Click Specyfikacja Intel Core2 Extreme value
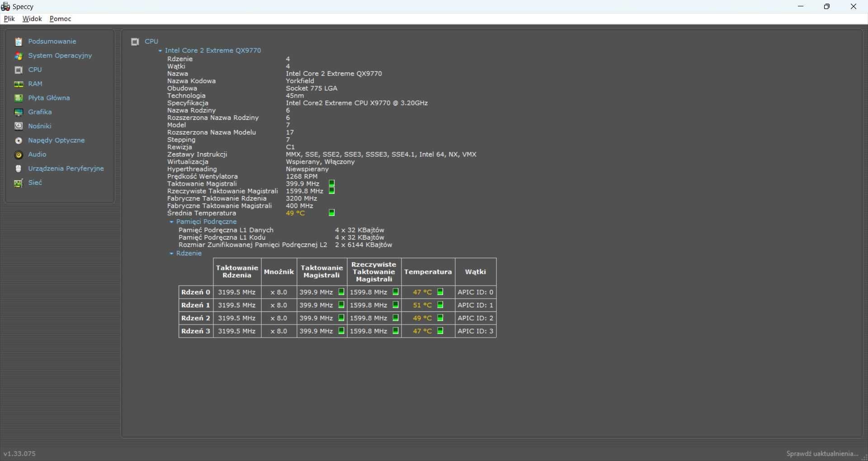The width and height of the screenshot is (868, 461). (357, 103)
